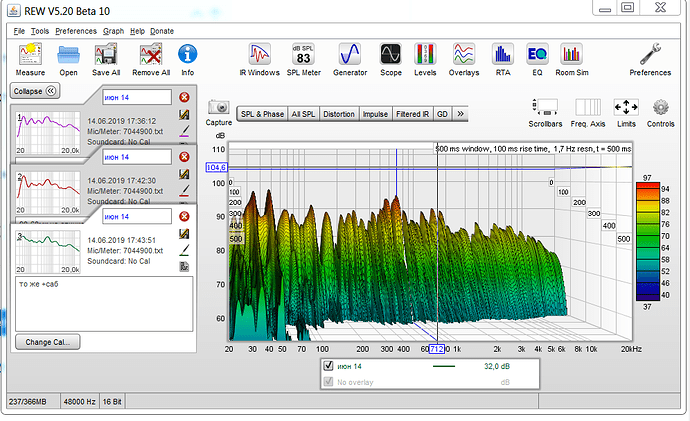Open the Graph menu
This screenshot has height=421, width=690.
(x=113, y=31)
